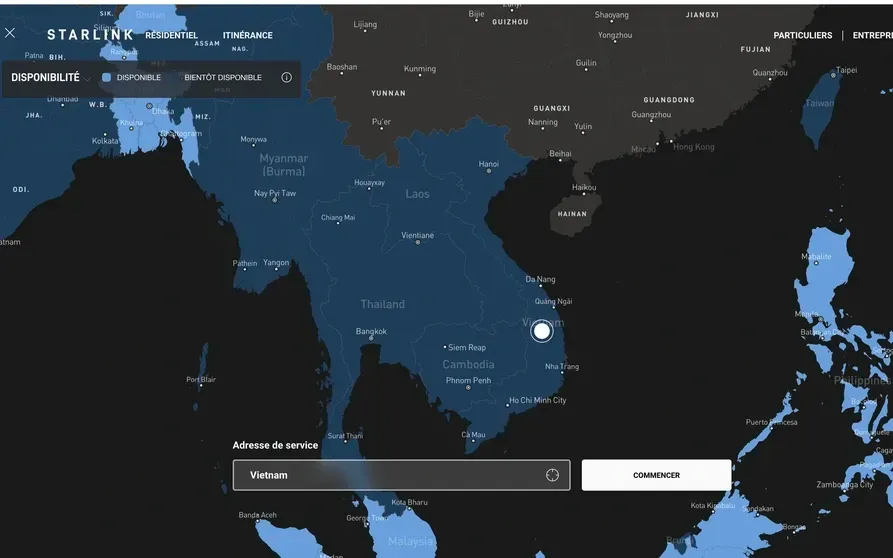Open the availability info icon
893x558 pixels.
coord(286,77)
